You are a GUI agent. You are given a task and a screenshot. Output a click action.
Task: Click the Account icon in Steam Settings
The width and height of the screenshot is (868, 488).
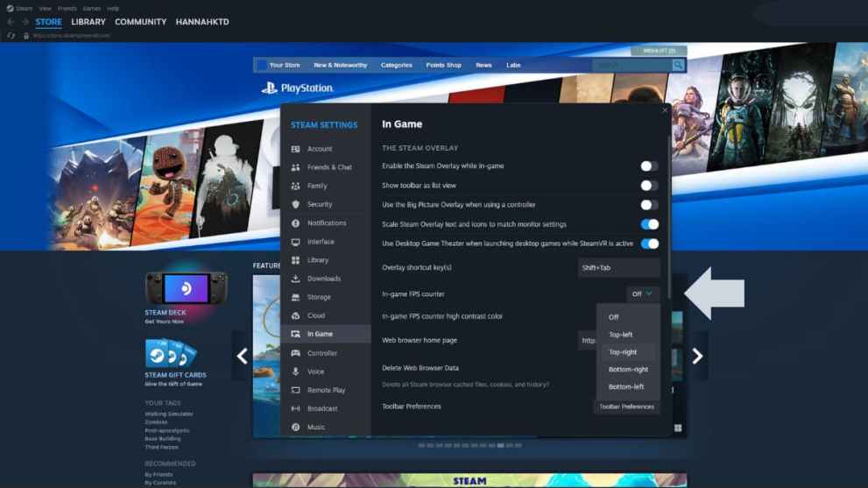pyautogui.click(x=296, y=149)
